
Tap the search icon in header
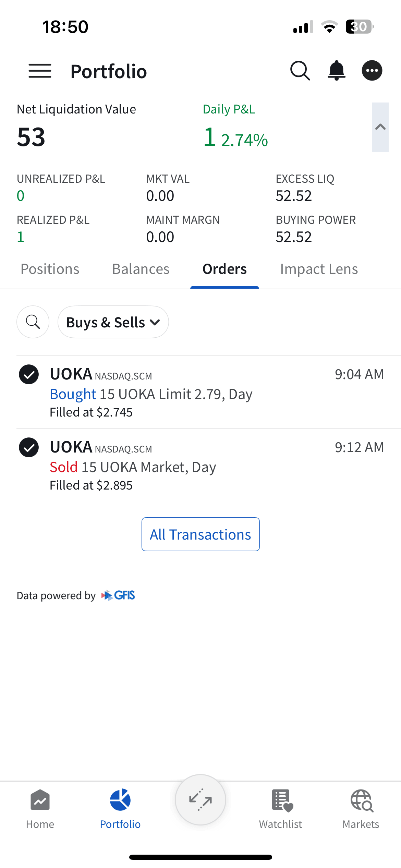(x=300, y=71)
